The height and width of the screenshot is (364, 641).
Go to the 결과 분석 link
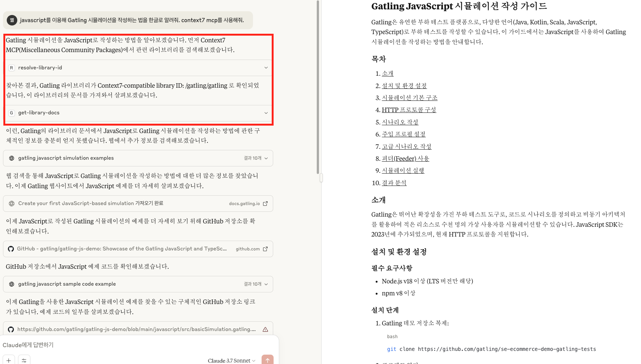point(394,183)
